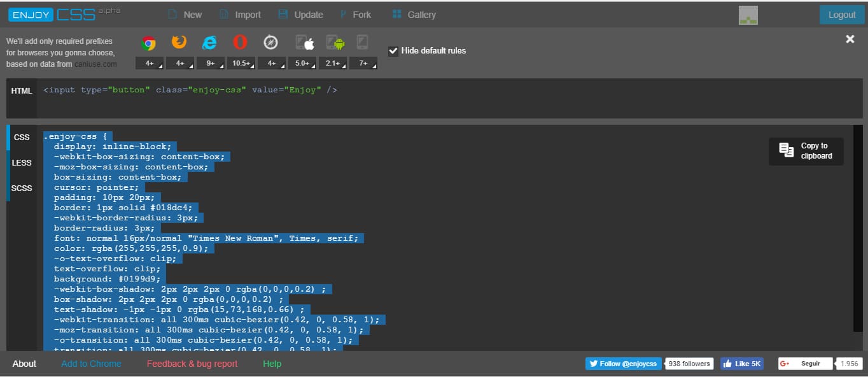Select the Safari browser icon
868x377 pixels.
(270, 43)
